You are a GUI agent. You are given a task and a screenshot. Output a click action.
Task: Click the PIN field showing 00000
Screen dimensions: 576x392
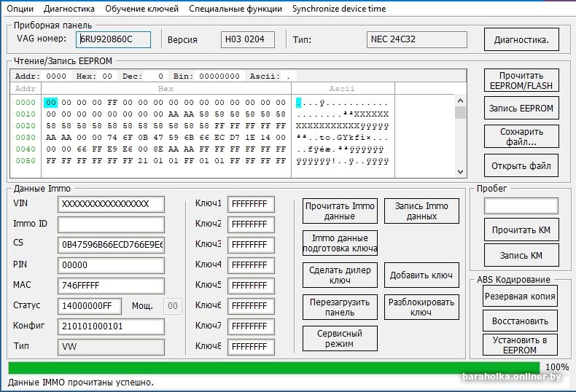[x=111, y=265]
